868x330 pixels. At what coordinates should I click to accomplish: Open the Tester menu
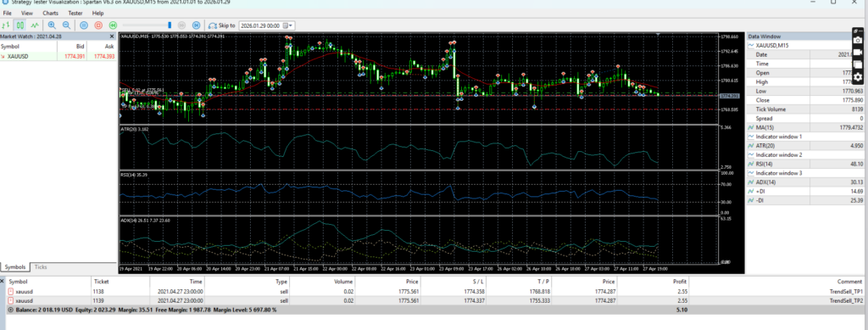(x=75, y=13)
